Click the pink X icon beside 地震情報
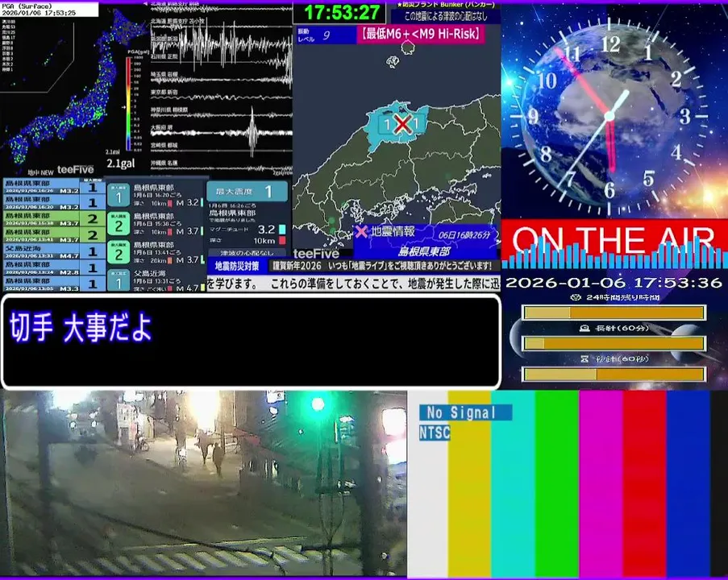728x580 pixels. coord(361,231)
